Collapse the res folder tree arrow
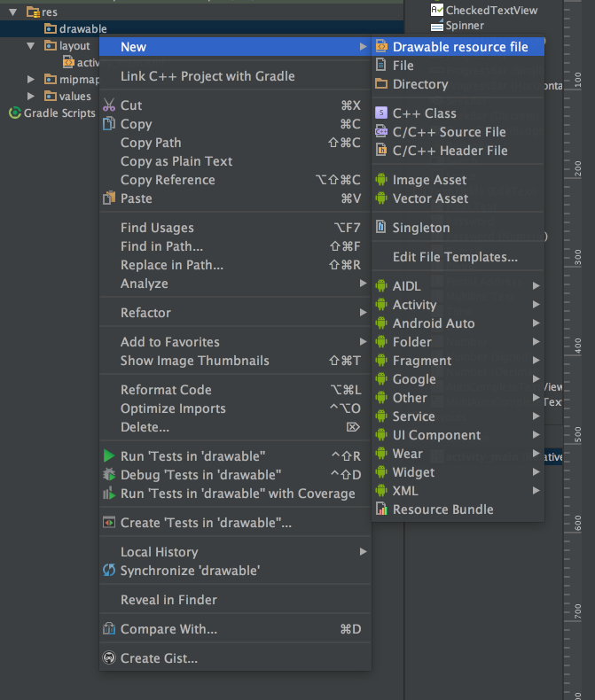 click(13, 12)
